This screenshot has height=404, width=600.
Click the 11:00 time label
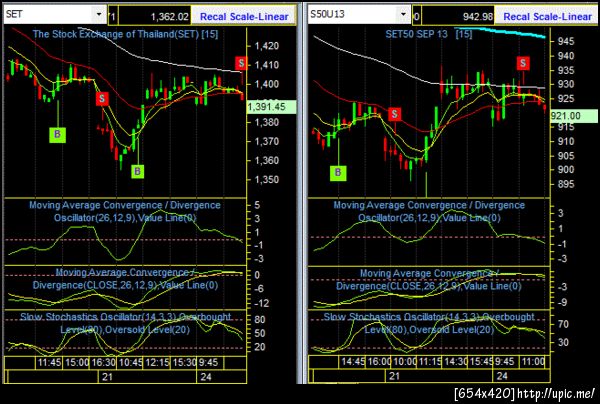pyautogui.click(x=533, y=362)
